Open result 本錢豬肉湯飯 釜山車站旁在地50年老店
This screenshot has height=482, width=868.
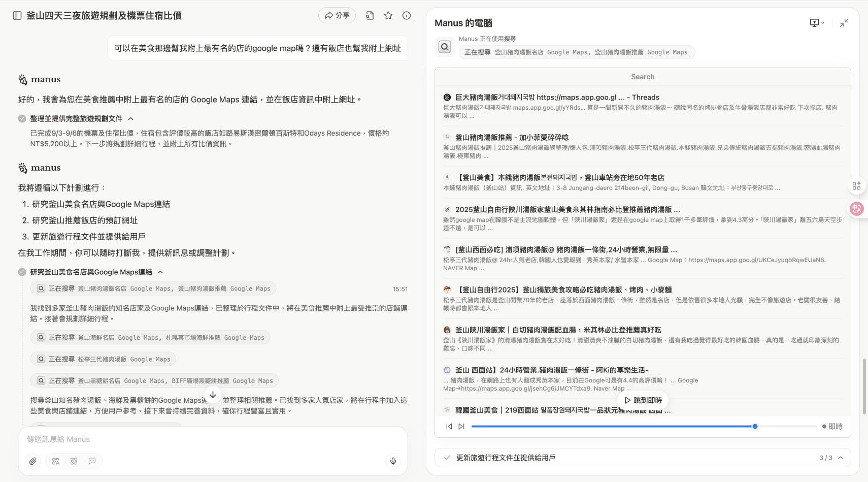coord(559,178)
